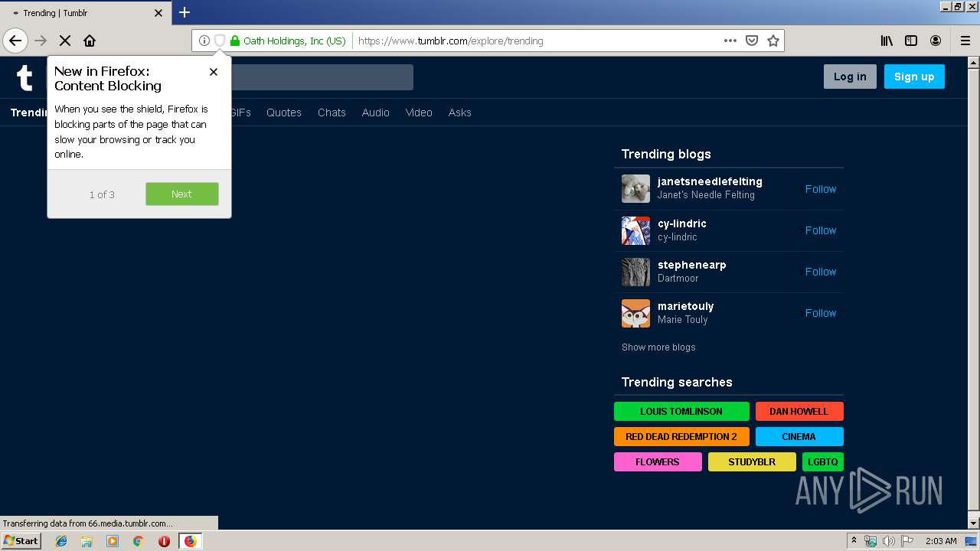This screenshot has height=551, width=980.
Task: Select the RED DEAD REDEMPTION 2 orange tag
Action: [681, 436]
